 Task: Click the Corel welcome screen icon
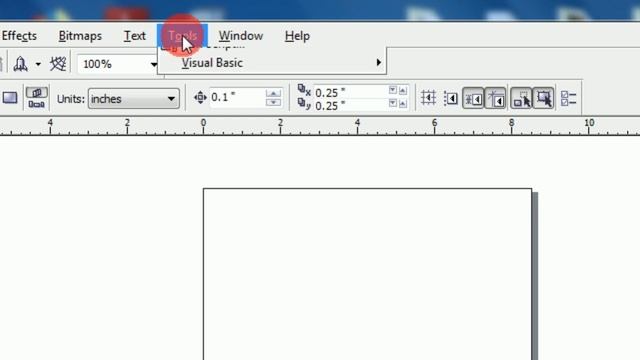click(x=58, y=64)
